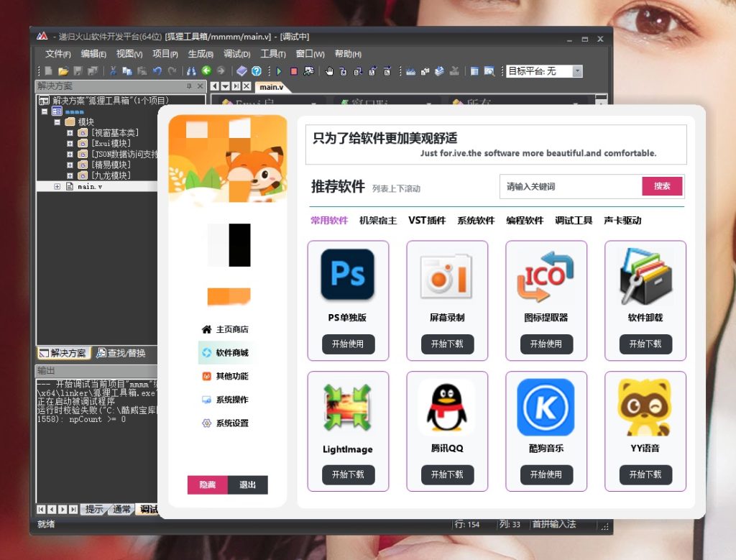Screen dimensions: 736x560
Task: Click the 软件卸载 toolbox icon
Action: point(645,276)
